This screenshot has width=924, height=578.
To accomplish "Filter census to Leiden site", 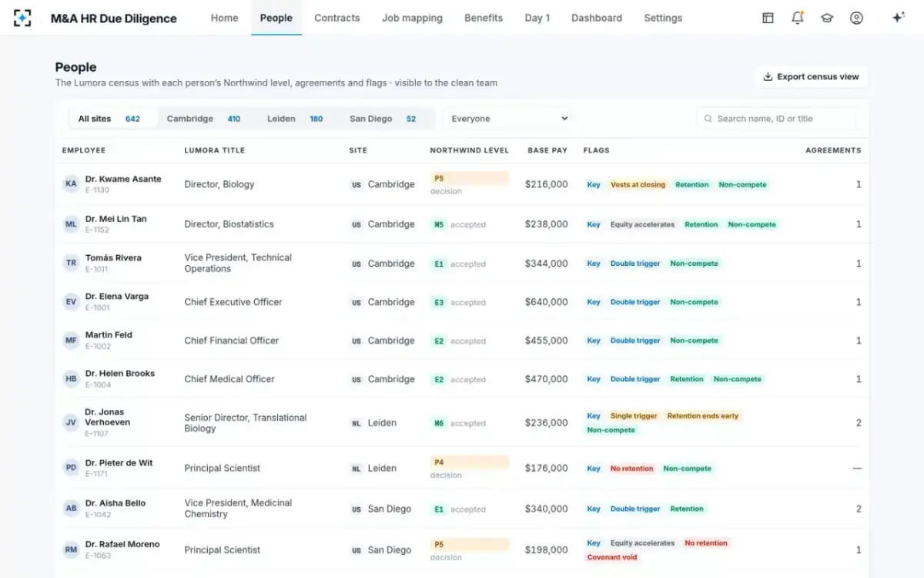I will click(x=295, y=119).
